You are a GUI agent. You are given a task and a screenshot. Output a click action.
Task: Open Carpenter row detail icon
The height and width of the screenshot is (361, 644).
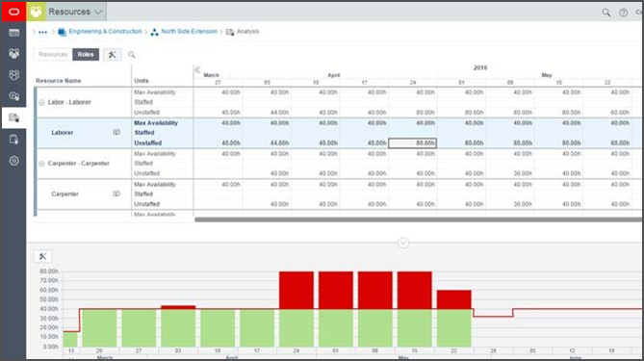(116, 193)
